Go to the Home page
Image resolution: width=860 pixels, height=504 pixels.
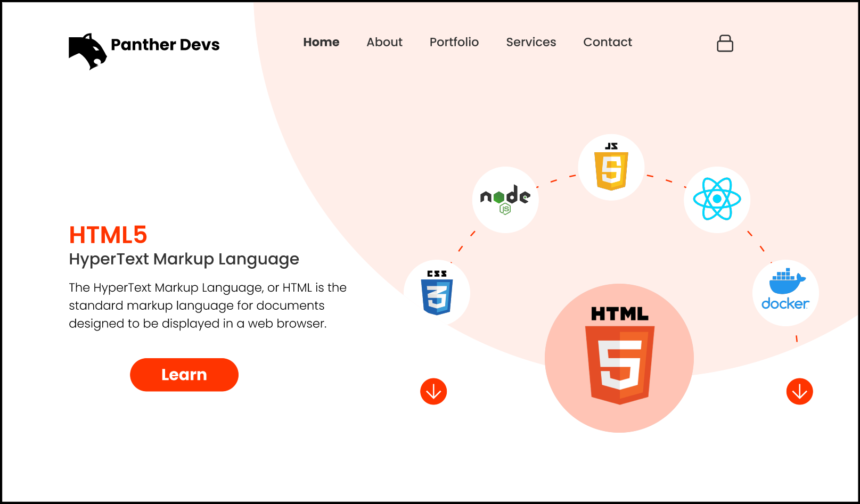coord(321,42)
